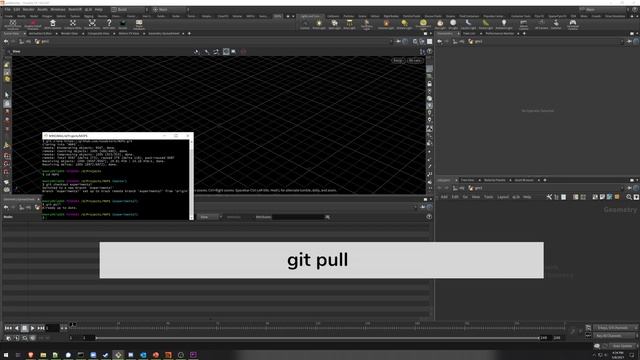This screenshot has width=640, height=360.
Task: Open the Windows Start menu
Action: click(x=6, y=355)
